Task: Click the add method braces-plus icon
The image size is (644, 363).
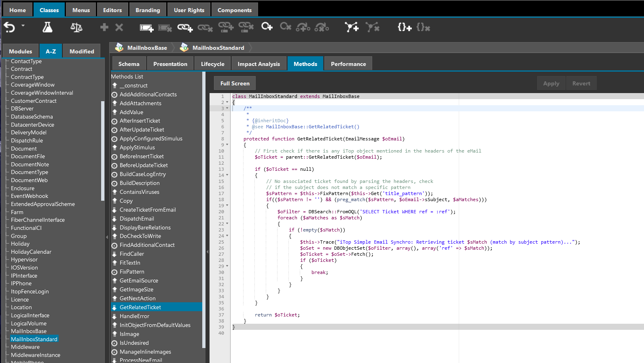Action: pos(404,28)
